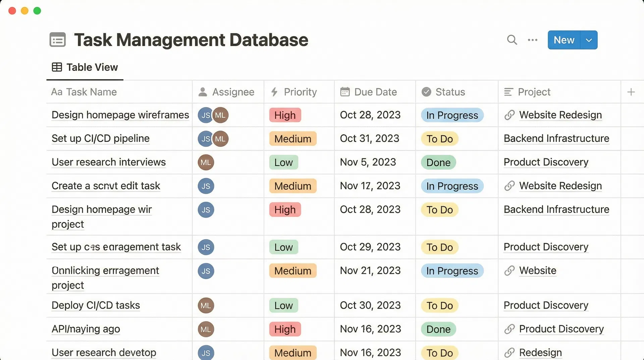
Task: Click the New button to create a task
Action: pos(564,40)
